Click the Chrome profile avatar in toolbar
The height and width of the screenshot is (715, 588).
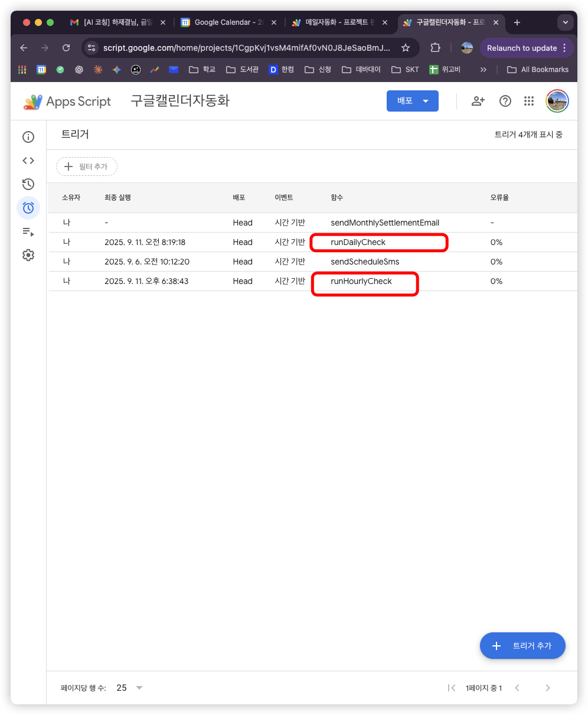pos(467,48)
